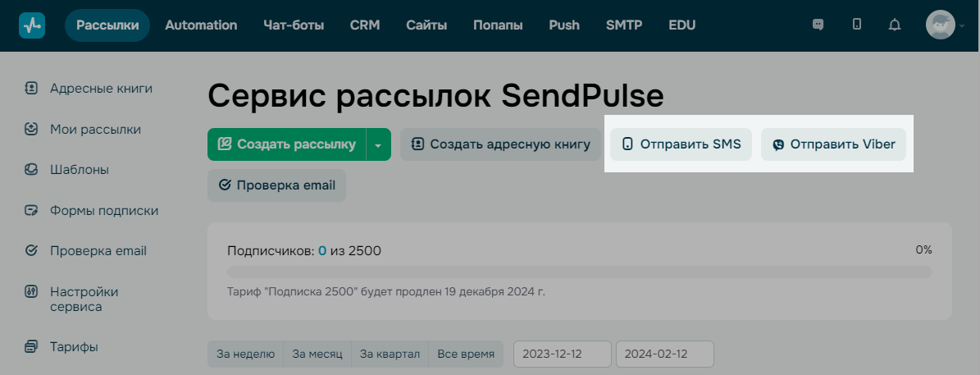980x375 pixels.
Task: Click the page title Сервис рассылок SendPulse
Action: pos(435,96)
